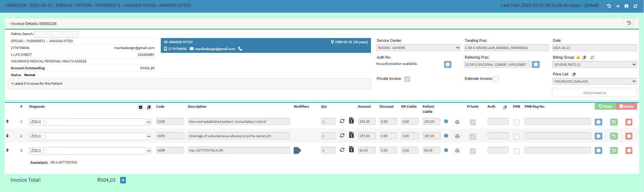
Task: Open the Service Center dropdown
Action: pyautogui.click(x=418, y=48)
